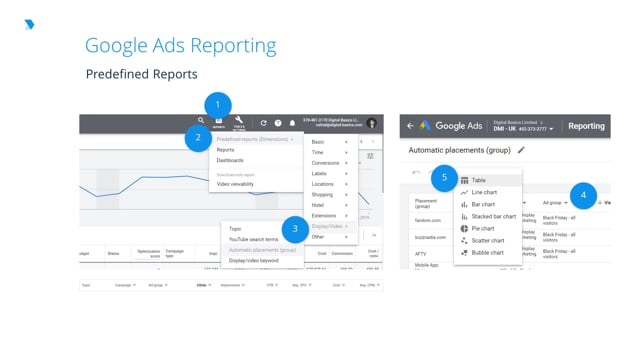Image resolution: width=640 pixels, height=360 pixels.
Task: Click the back arrow beside Google Ads
Action: [410, 126]
